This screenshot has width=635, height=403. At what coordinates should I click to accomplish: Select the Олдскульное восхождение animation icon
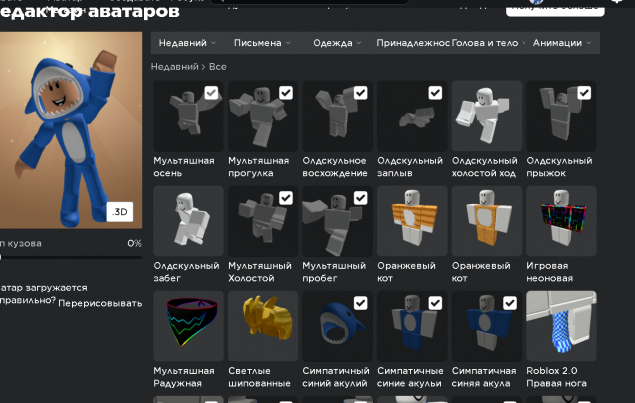(x=337, y=116)
